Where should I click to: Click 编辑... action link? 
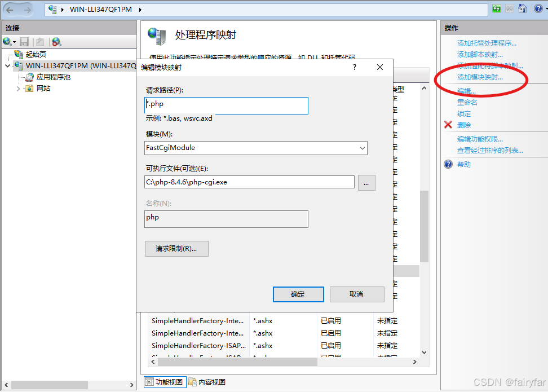[x=466, y=91]
